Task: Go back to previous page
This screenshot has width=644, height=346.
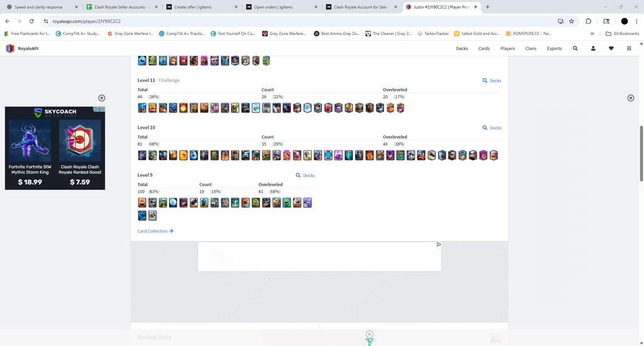Action: point(8,21)
